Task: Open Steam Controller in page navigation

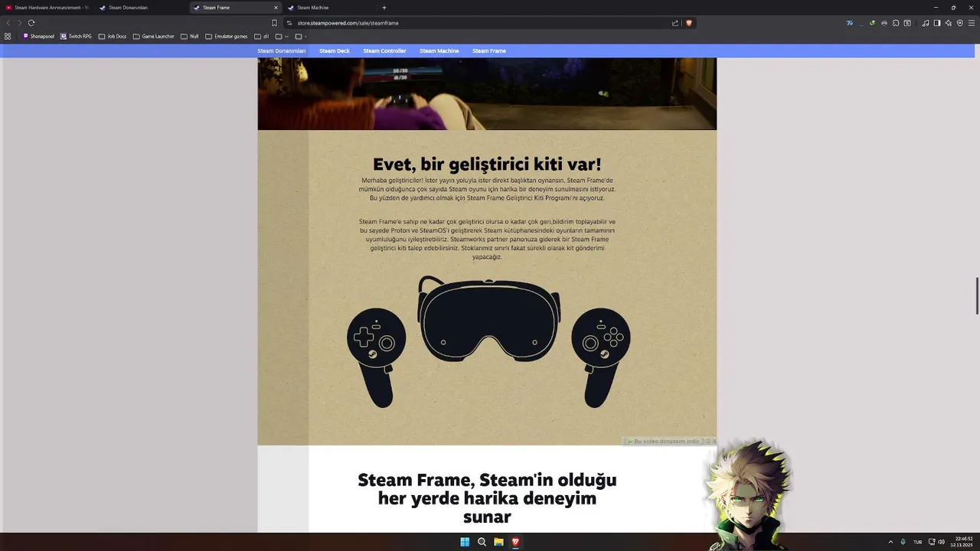Action: (384, 51)
